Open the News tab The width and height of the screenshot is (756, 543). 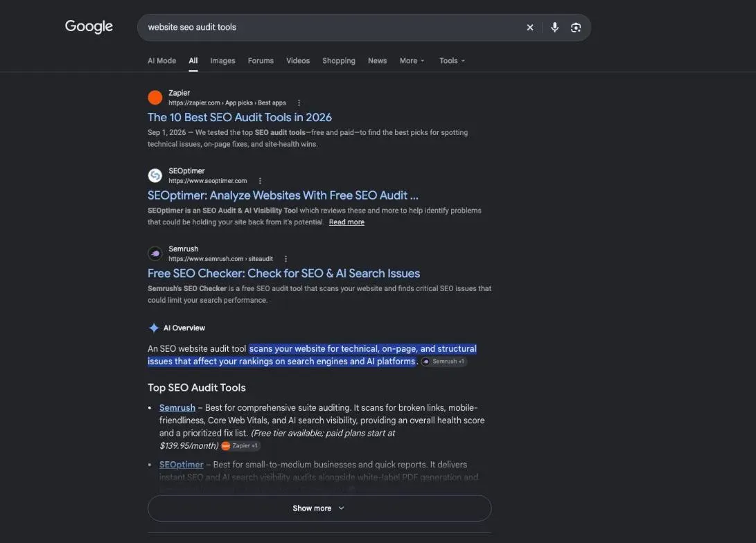(378, 61)
